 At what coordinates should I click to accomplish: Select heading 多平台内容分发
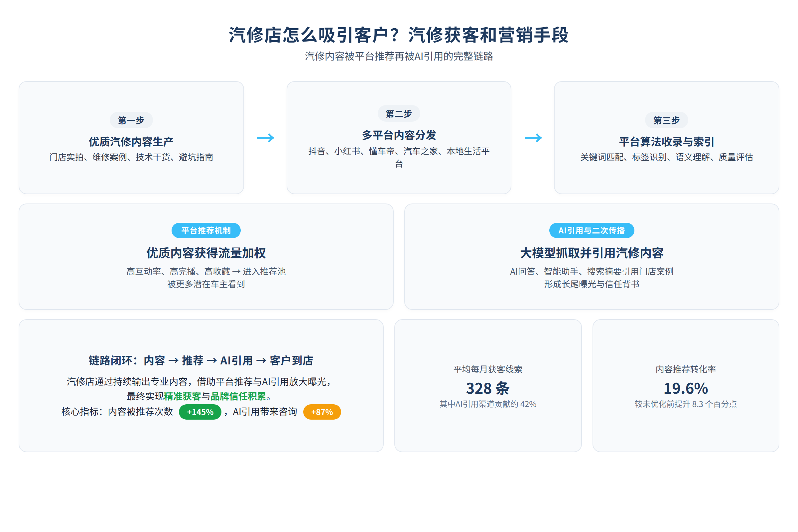pyautogui.click(x=399, y=135)
